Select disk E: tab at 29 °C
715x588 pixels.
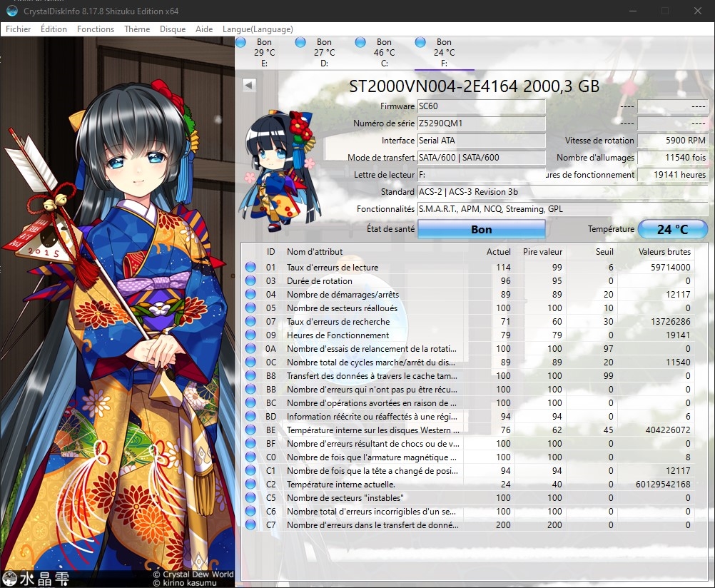[265, 53]
